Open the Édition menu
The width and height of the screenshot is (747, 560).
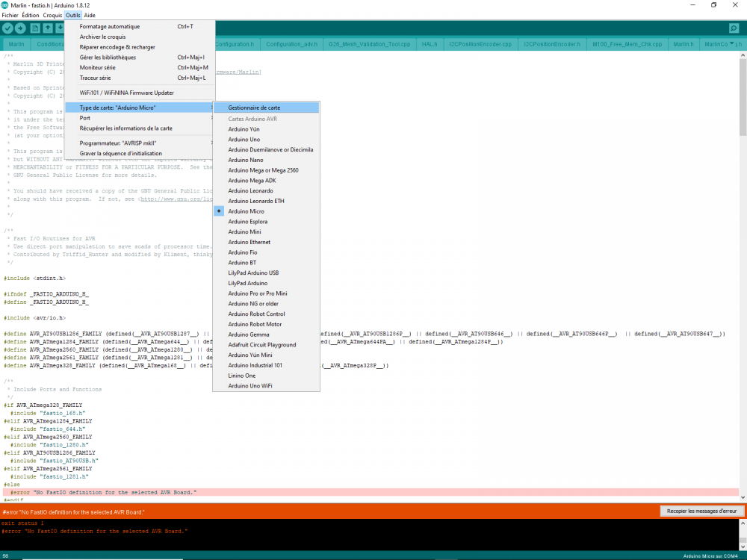31,15
